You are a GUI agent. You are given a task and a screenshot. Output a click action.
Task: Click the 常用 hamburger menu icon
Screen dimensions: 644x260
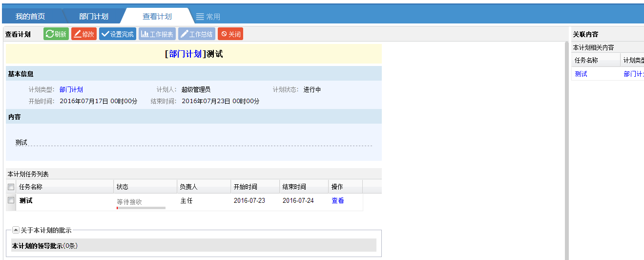coord(200,17)
